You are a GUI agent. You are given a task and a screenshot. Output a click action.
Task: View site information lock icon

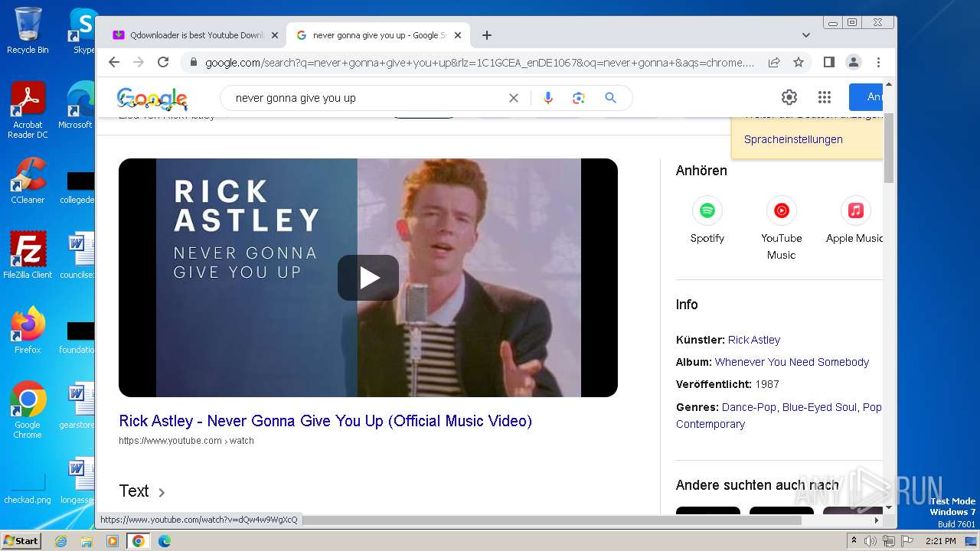click(193, 63)
